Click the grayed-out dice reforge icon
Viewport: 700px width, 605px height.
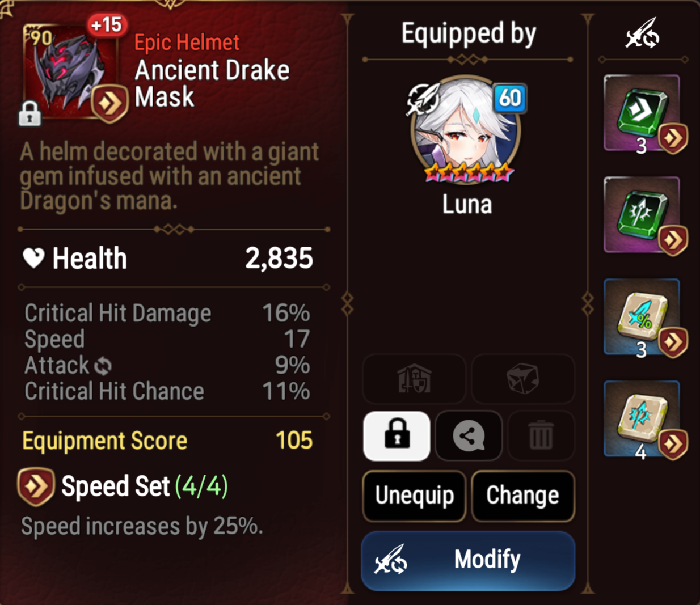pyautogui.click(x=523, y=379)
